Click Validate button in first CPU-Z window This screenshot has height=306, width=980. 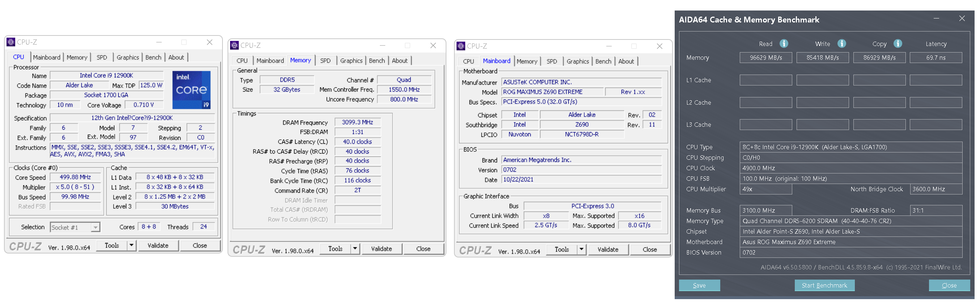coord(158,246)
